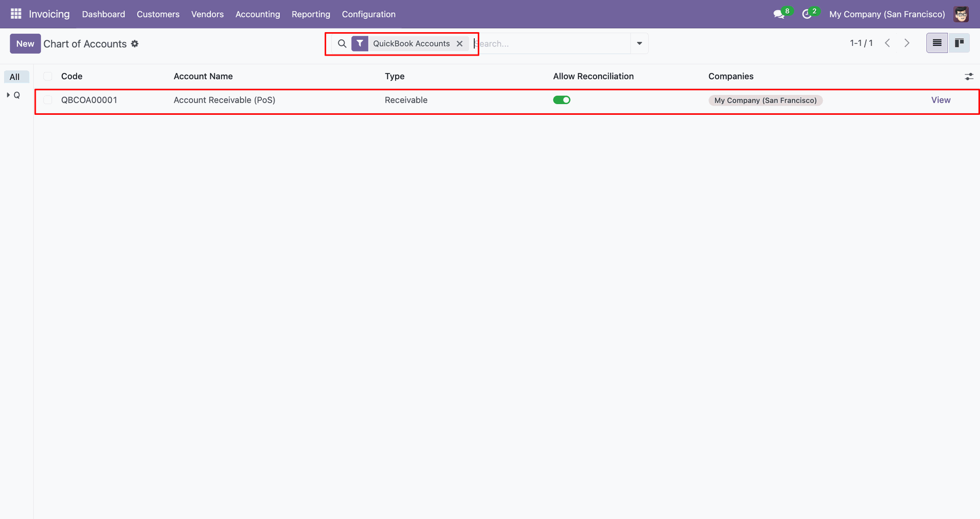Click the View link for QBCOA00001

click(x=940, y=100)
